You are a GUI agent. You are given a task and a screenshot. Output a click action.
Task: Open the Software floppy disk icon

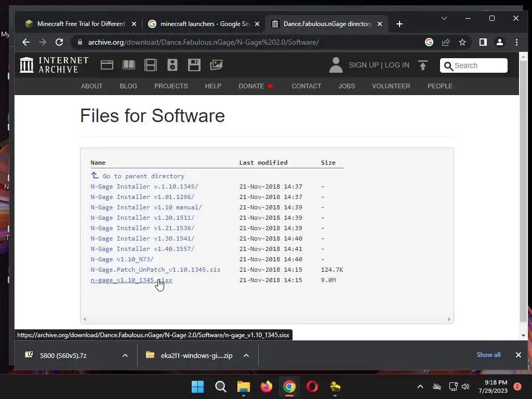click(x=194, y=65)
